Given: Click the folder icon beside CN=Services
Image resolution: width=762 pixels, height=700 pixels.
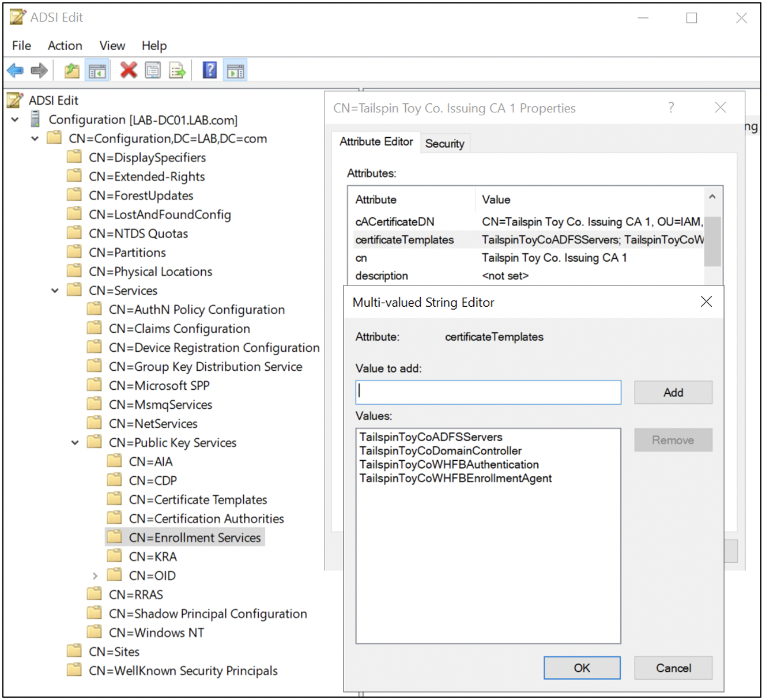Looking at the screenshot, I should (x=74, y=289).
